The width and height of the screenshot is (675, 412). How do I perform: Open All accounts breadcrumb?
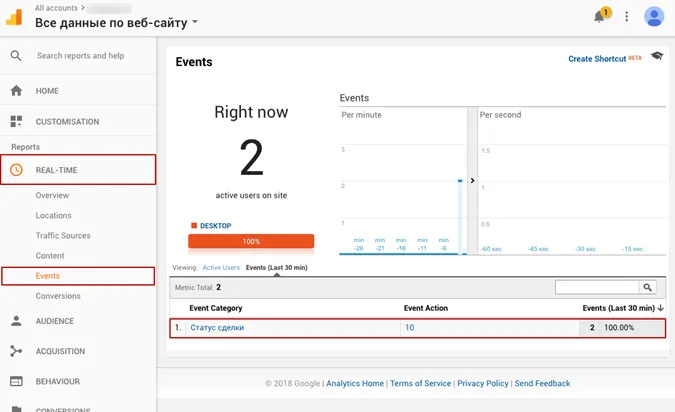(56, 8)
